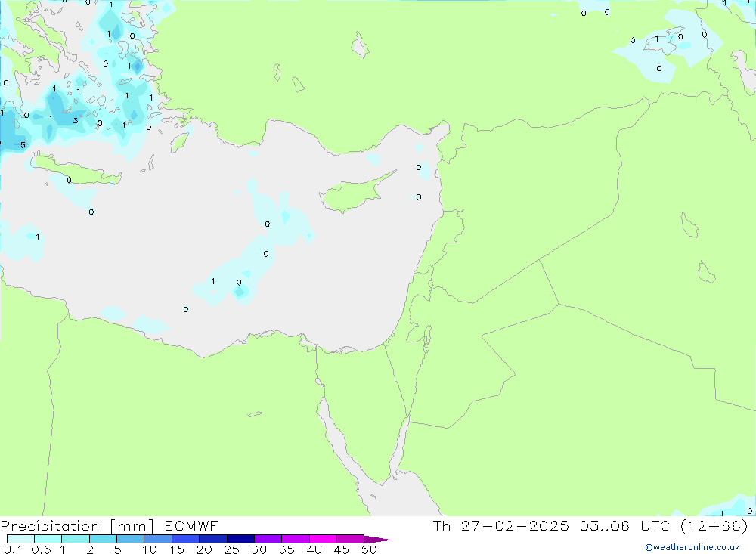
Task: Click the legend arrow tip beyond 50
Action: point(378,540)
